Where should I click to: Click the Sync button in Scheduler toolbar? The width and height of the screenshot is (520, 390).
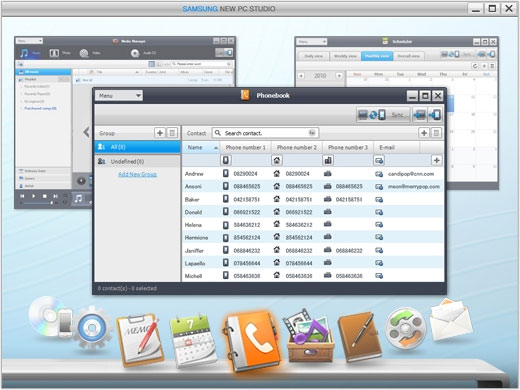click(x=456, y=54)
